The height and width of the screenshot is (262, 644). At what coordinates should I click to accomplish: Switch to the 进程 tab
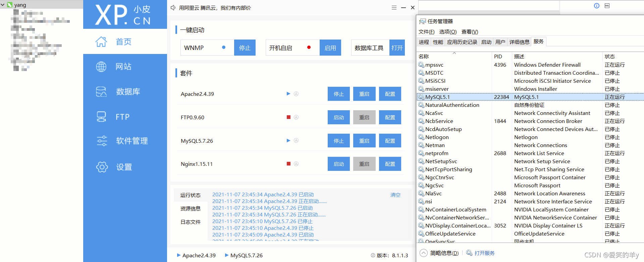pos(424,42)
